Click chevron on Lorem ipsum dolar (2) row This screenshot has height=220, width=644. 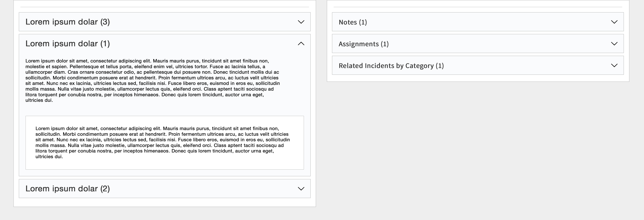click(301, 189)
